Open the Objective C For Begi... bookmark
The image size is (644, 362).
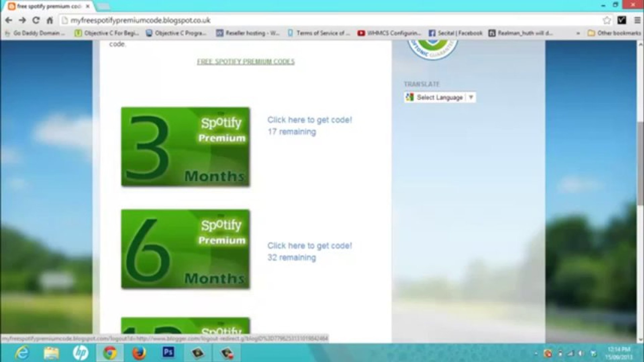(x=107, y=33)
